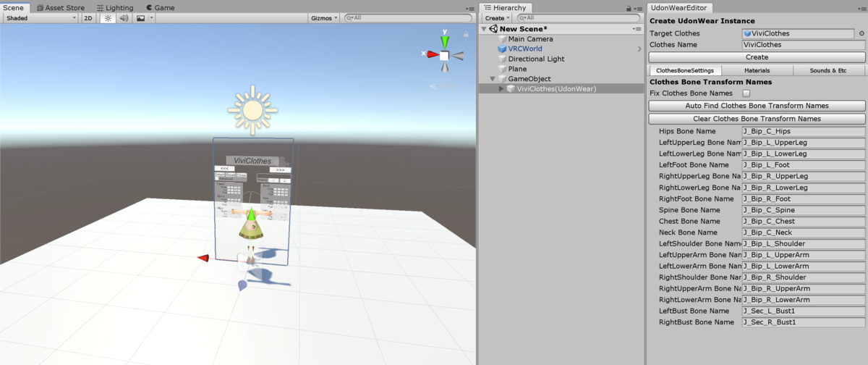
Task: Select Directional Light in hierarchy
Action: (x=536, y=59)
